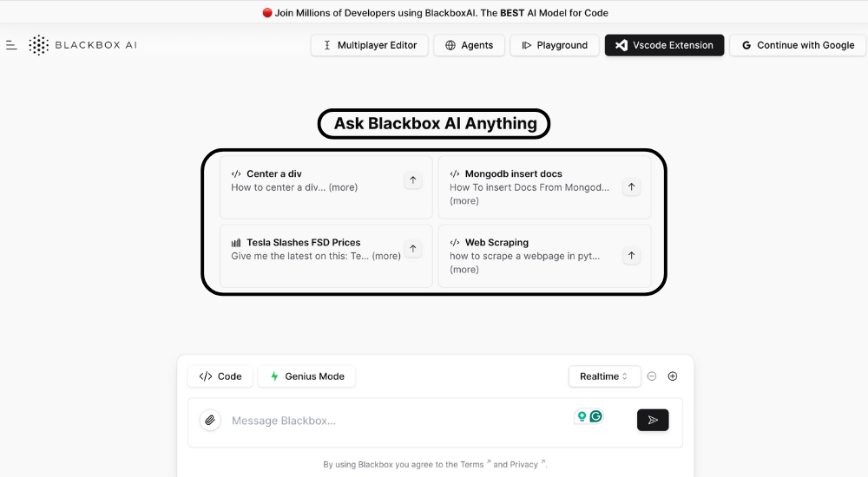Toggle Genius Mode
Screen dimensions: 868x477
pos(306,376)
